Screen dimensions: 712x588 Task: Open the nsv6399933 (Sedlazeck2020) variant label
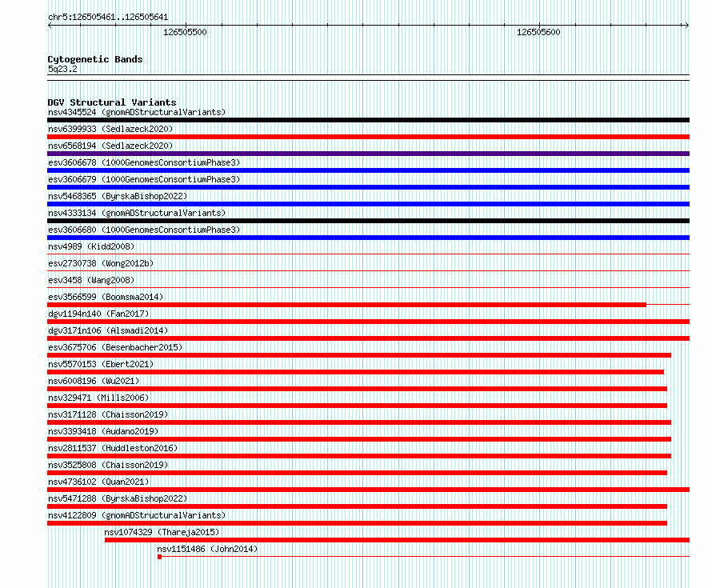pyautogui.click(x=110, y=129)
